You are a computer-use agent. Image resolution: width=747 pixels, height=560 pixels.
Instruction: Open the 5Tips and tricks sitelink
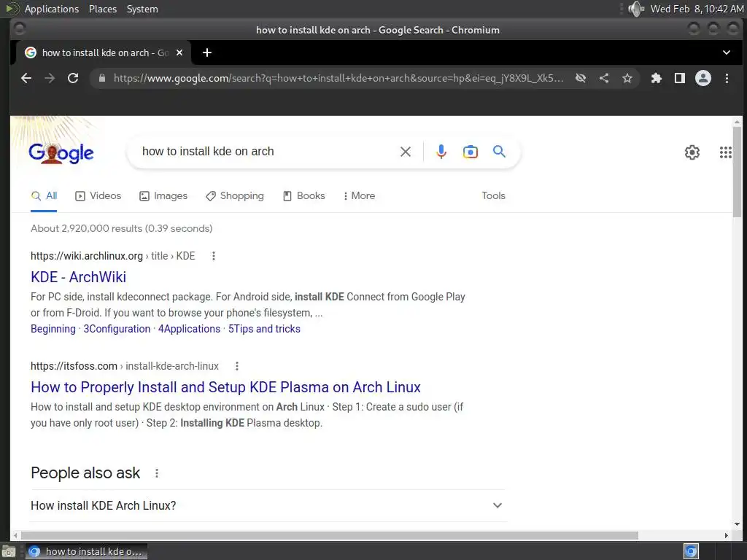pyautogui.click(x=264, y=329)
